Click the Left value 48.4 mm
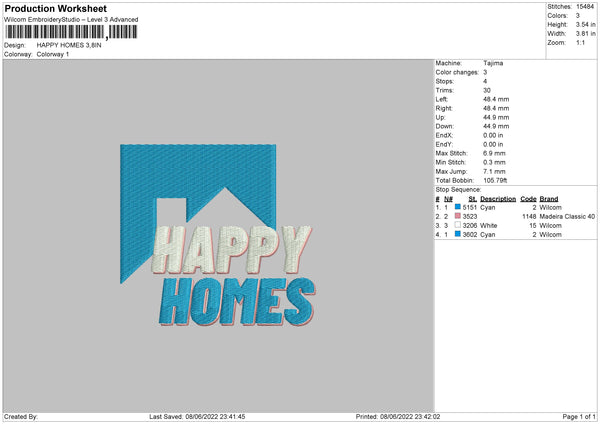Screen dimensions: 600x424 coord(496,99)
